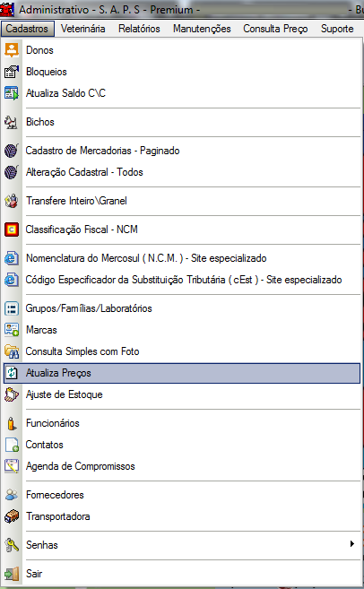This screenshot has width=364, height=589.
Task: Click the Senhas keys icon
Action: (x=12, y=545)
